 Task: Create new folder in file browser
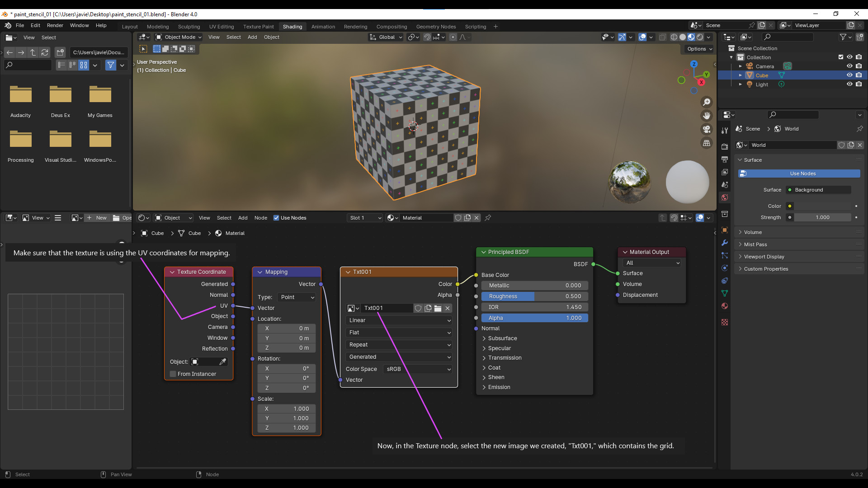coord(60,52)
